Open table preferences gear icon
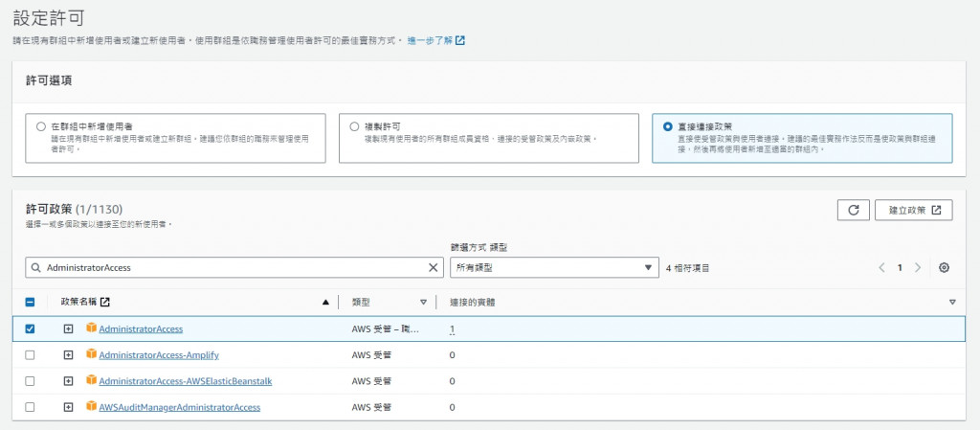Screen dimensions: 980x430 945,267
